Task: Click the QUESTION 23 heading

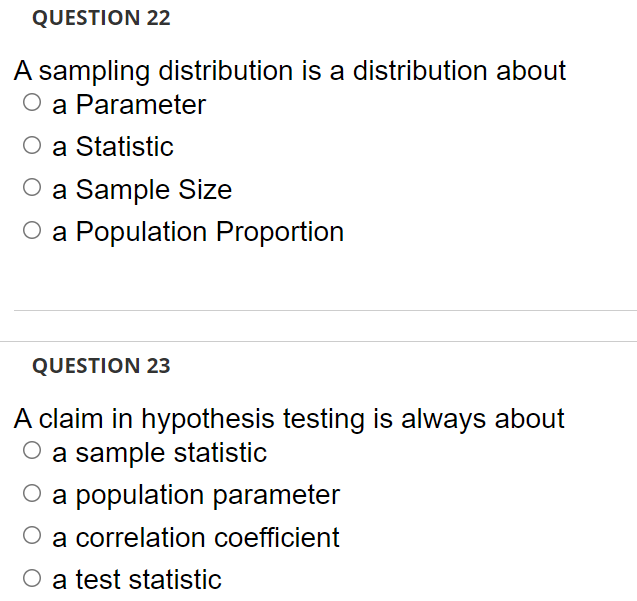Action: tap(101, 366)
